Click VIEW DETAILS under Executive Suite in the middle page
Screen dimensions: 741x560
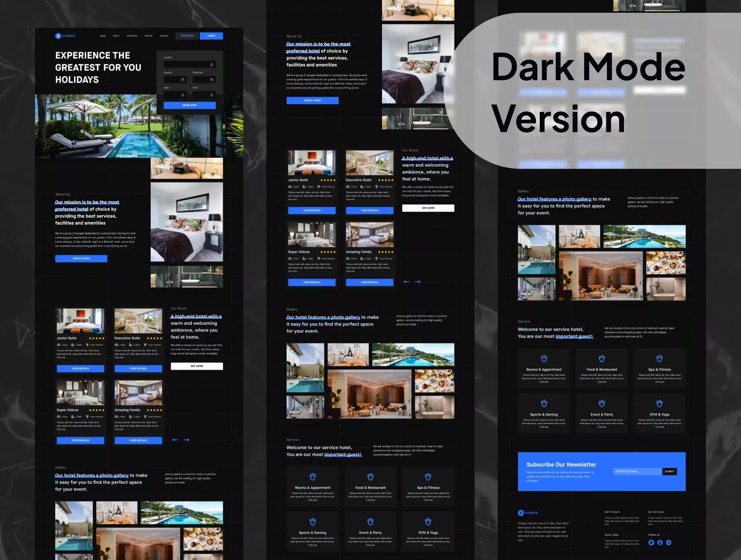coord(370,210)
